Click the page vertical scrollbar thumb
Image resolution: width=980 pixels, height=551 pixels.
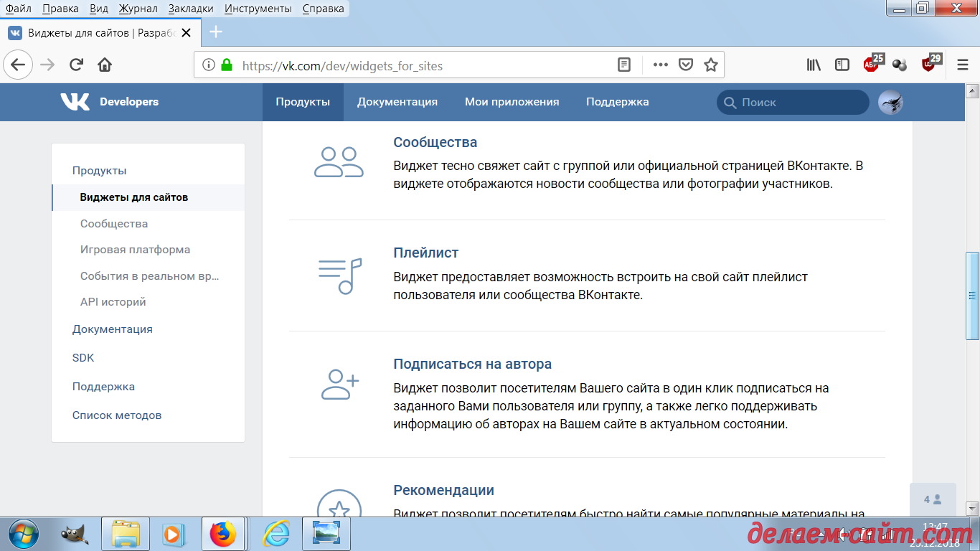(x=973, y=296)
